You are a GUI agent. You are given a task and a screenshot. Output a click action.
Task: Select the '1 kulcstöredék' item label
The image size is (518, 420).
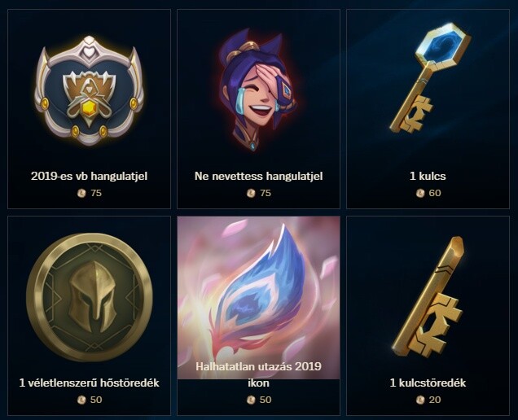[428, 383]
